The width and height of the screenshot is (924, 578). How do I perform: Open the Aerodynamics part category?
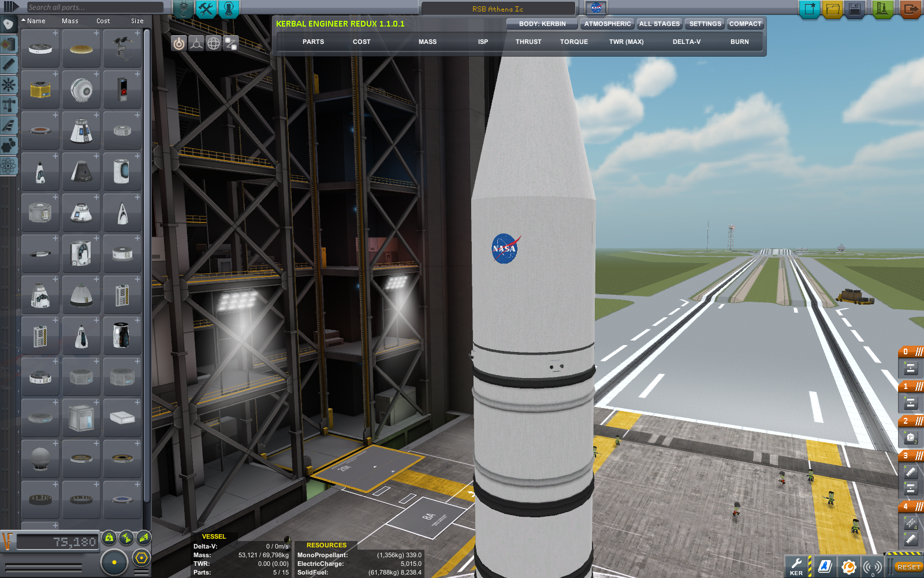(x=8, y=125)
